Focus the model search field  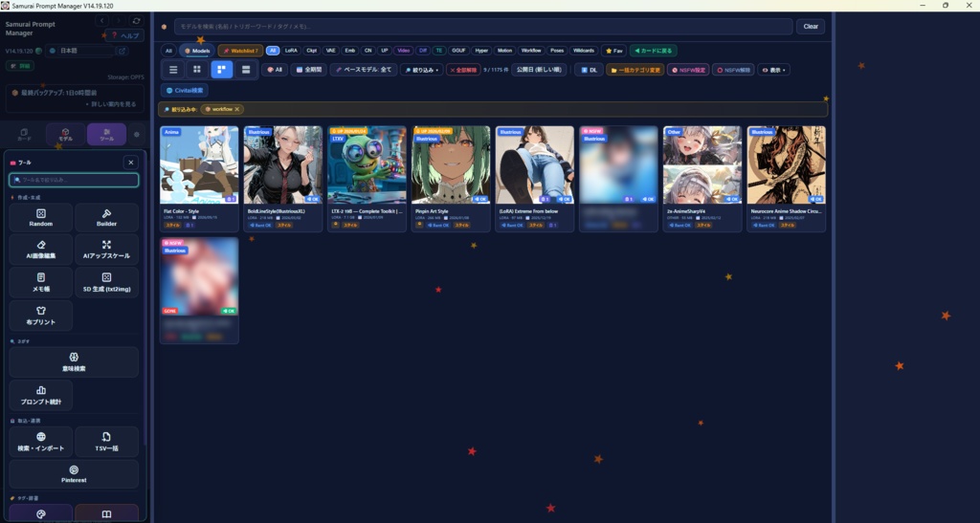click(x=483, y=26)
